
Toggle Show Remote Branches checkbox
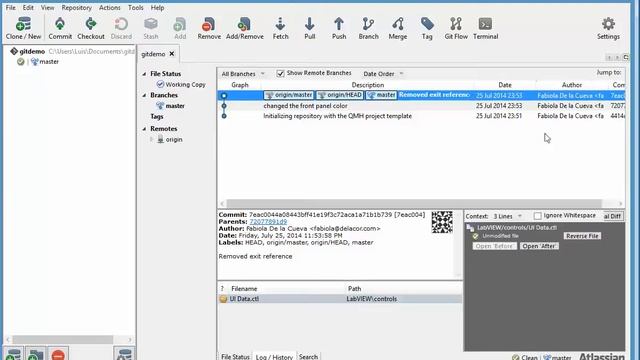[280, 73]
